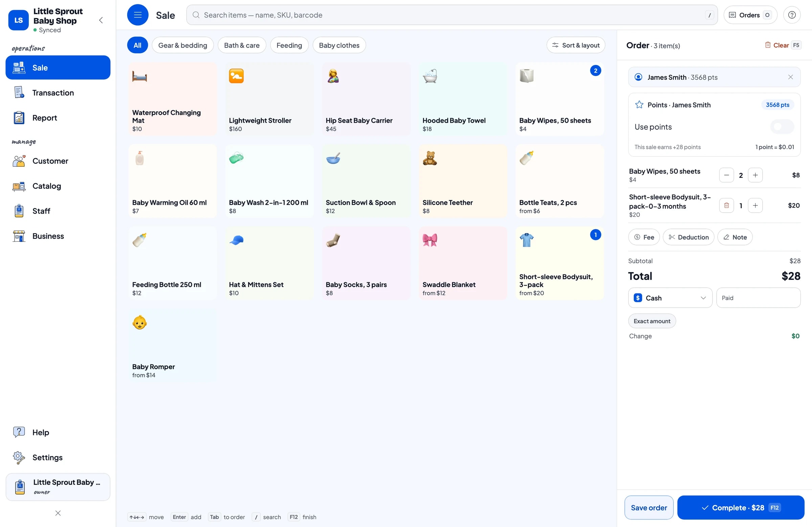This screenshot has width=812, height=527.
Task: Open the Orders list button
Action: point(750,15)
